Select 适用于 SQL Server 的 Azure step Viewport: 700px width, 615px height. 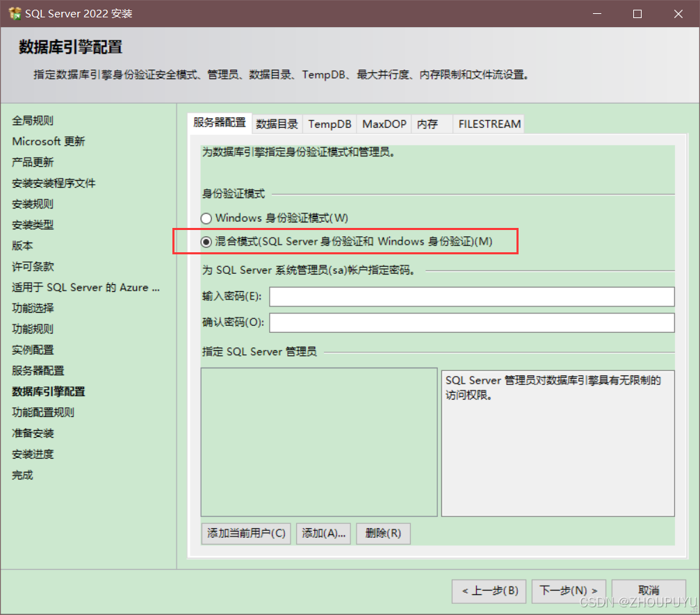[x=86, y=288]
